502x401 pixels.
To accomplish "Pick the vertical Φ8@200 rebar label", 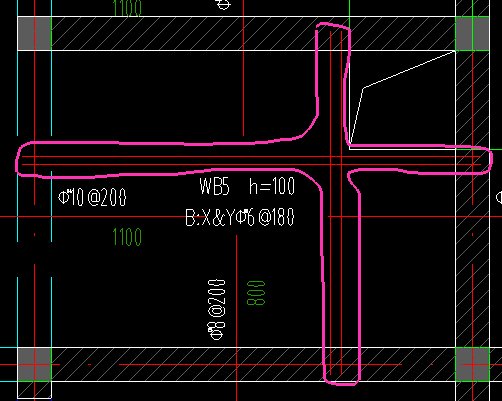I will [x=217, y=310].
